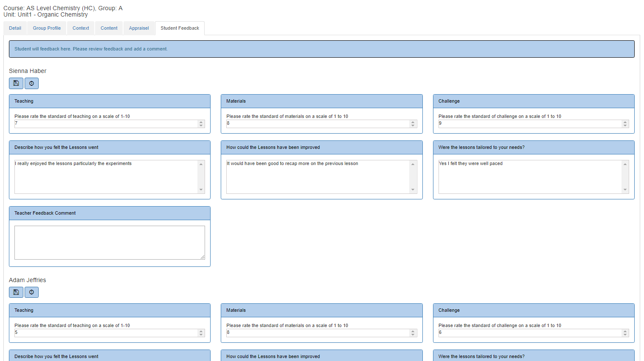Click the clock icon under Adam Jeffries

31,292
